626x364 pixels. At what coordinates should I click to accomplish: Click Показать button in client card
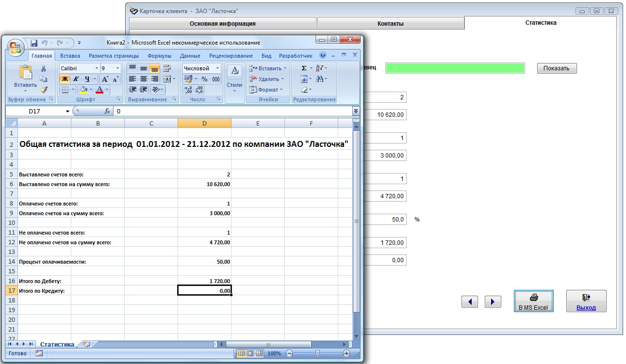(557, 68)
